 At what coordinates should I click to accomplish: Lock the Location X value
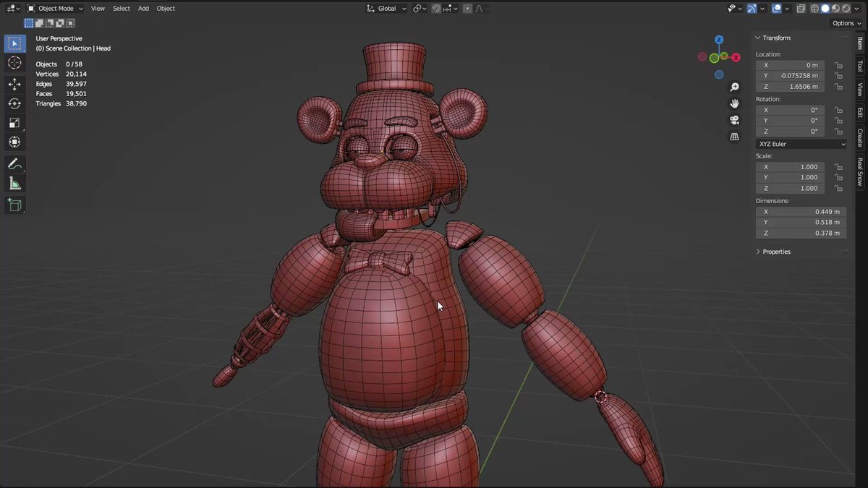point(838,65)
